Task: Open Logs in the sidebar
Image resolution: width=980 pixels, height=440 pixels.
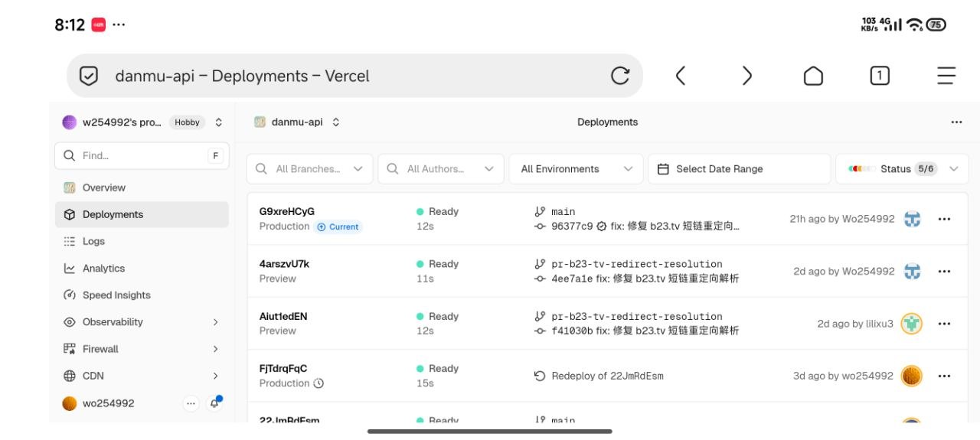Action: 142,241
